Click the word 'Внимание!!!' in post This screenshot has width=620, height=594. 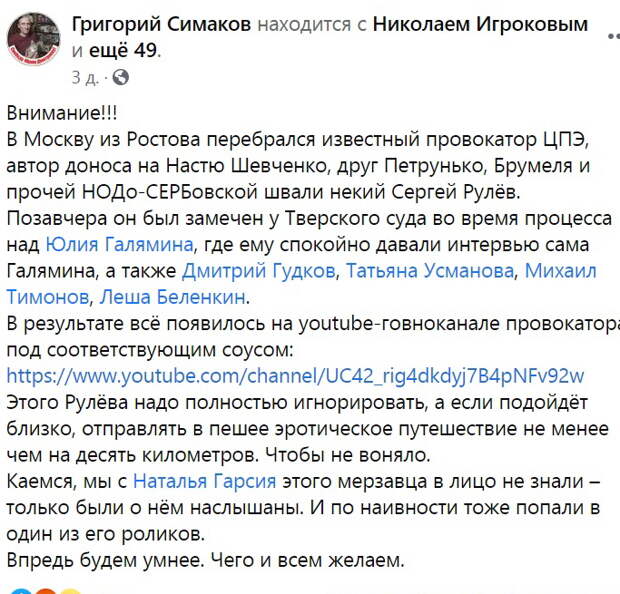(x=62, y=113)
